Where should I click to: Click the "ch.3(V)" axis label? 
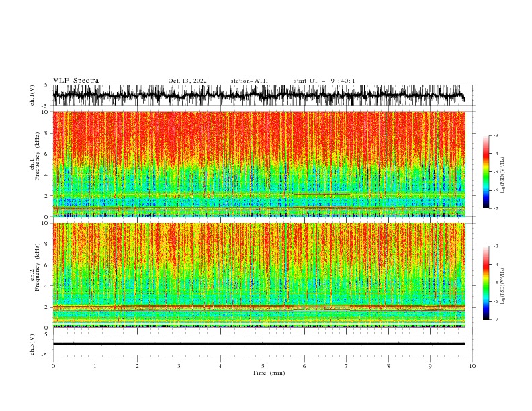[x=32, y=345]
